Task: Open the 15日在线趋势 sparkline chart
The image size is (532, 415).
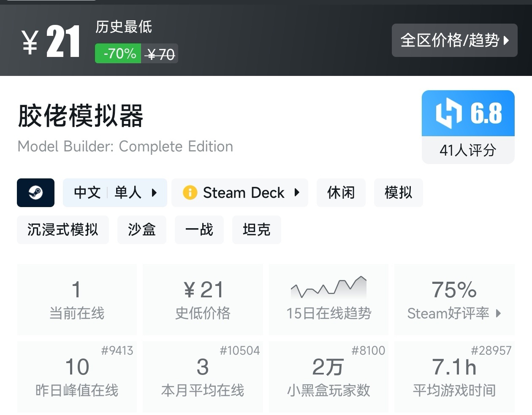Action: [x=328, y=288]
